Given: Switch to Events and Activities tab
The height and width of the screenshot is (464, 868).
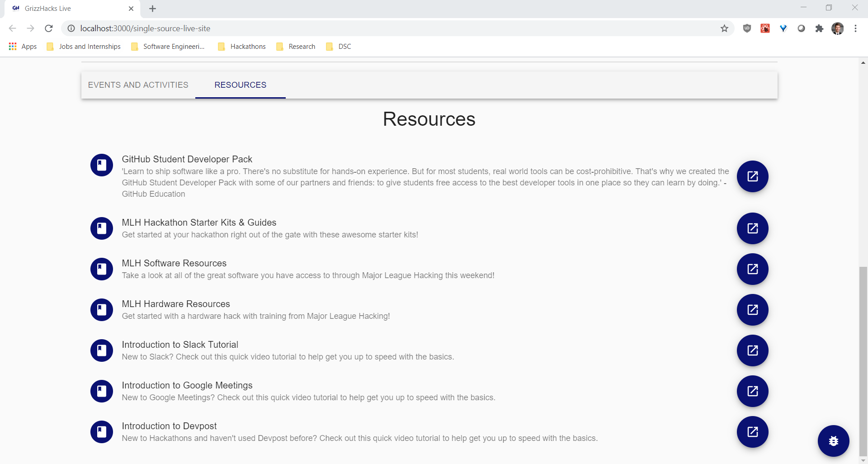Looking at the screenshot, I should tap(138, 85).
